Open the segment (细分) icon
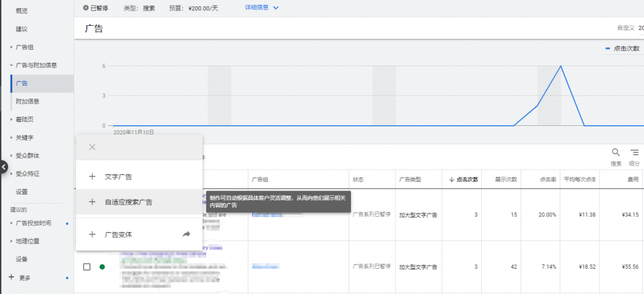Viewport: 644px width, 294px height. pos(634,153)
